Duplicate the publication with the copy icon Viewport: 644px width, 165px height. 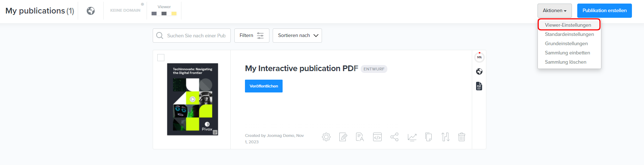click(x=429, y=137)
